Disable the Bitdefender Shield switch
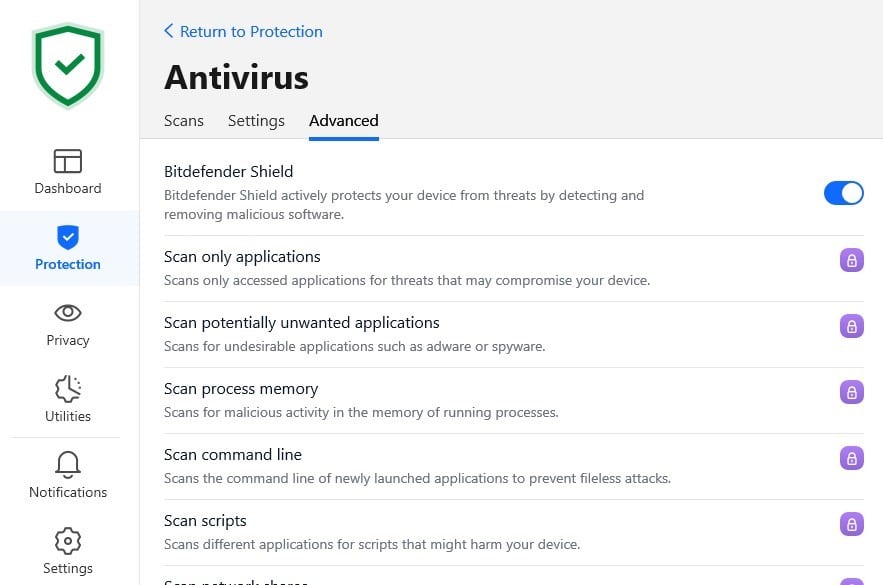The width and height of the screenshot is (883, 585). click(843, 193)
